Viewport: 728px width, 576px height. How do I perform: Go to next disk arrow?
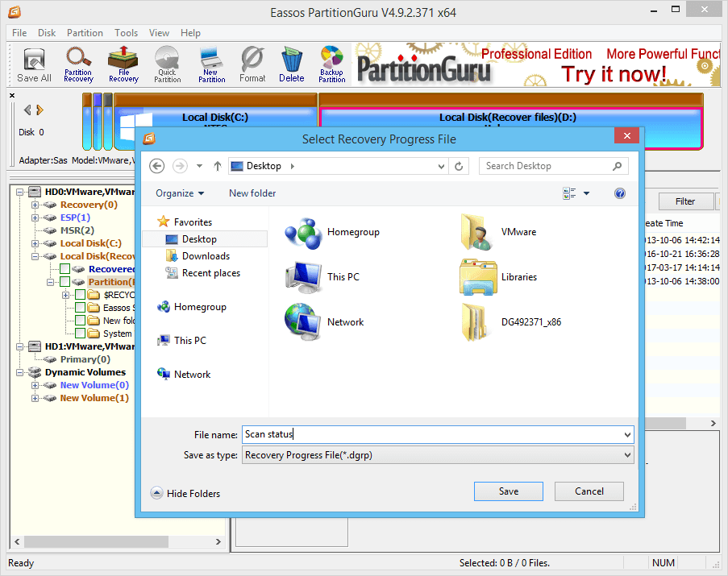40,110
